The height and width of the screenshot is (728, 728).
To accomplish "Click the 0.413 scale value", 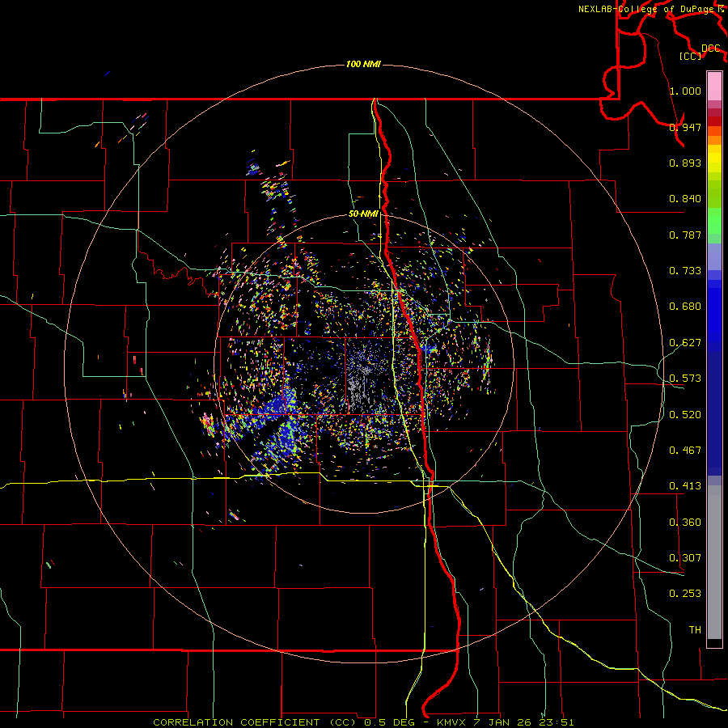I will [x=685, y=486].
